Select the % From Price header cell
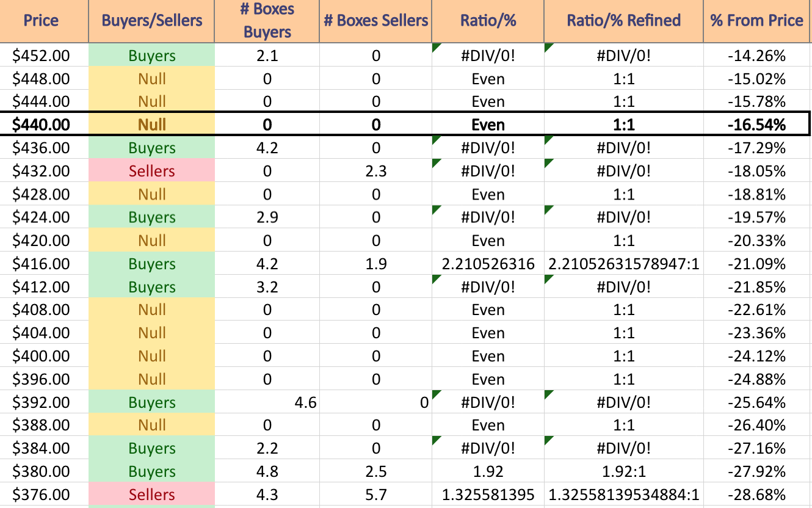The image size is (812, 508). pyautogui.click(x=757, y=21)
